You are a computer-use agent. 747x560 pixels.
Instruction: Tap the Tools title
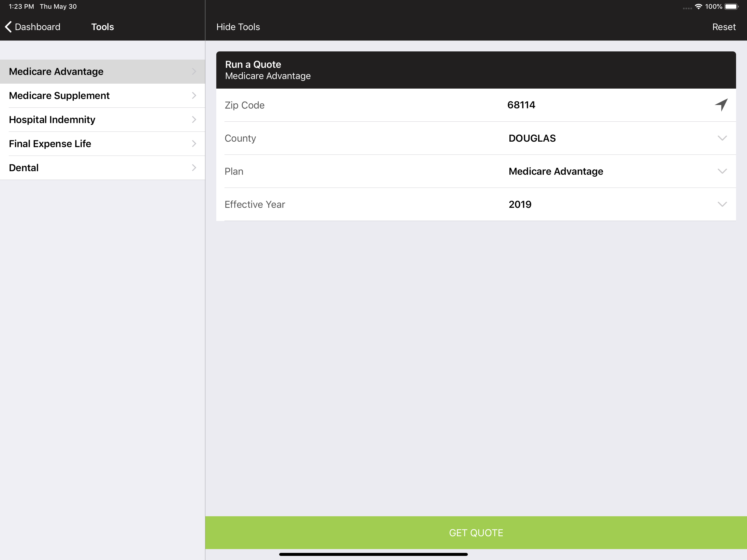[x=102, y=27]
